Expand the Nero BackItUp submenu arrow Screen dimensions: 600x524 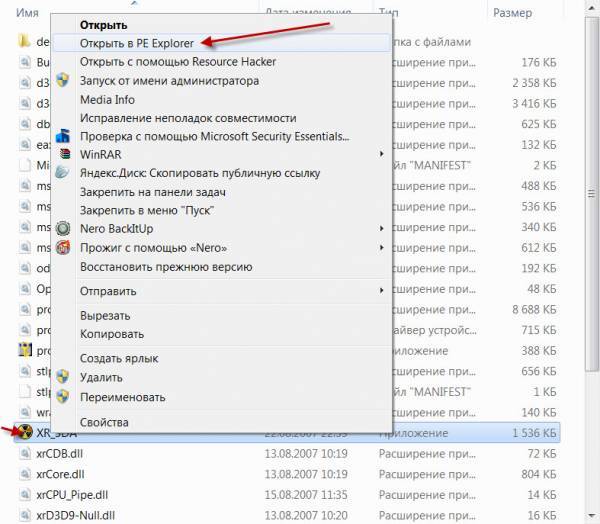click(x=381, y=229)
